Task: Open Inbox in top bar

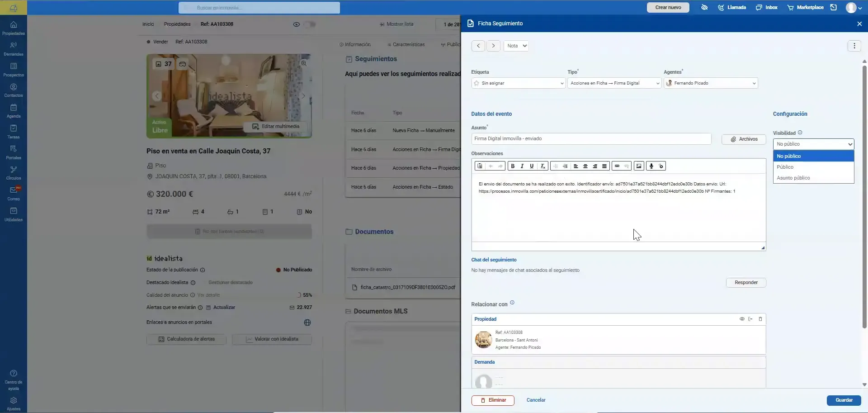Action: tap(767, 7)
